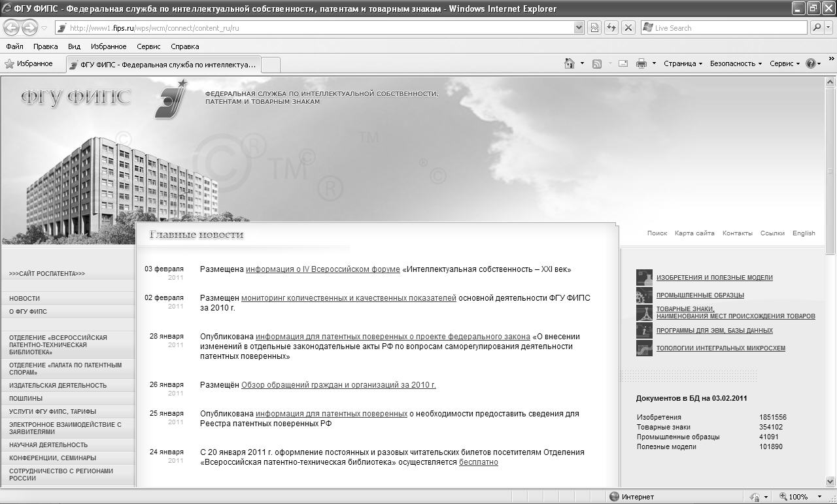Open НАУЧНАЯ ДЕЯТЕЛЬНОСТЬ sidebar item
Viewport: 837px width, 504px height.
click(x=48, y=445)
